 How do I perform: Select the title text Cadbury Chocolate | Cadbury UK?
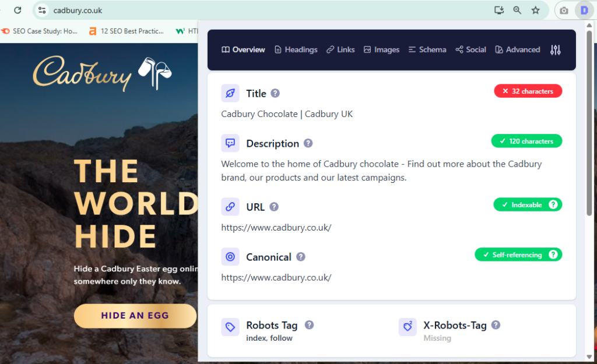(287, 114)
